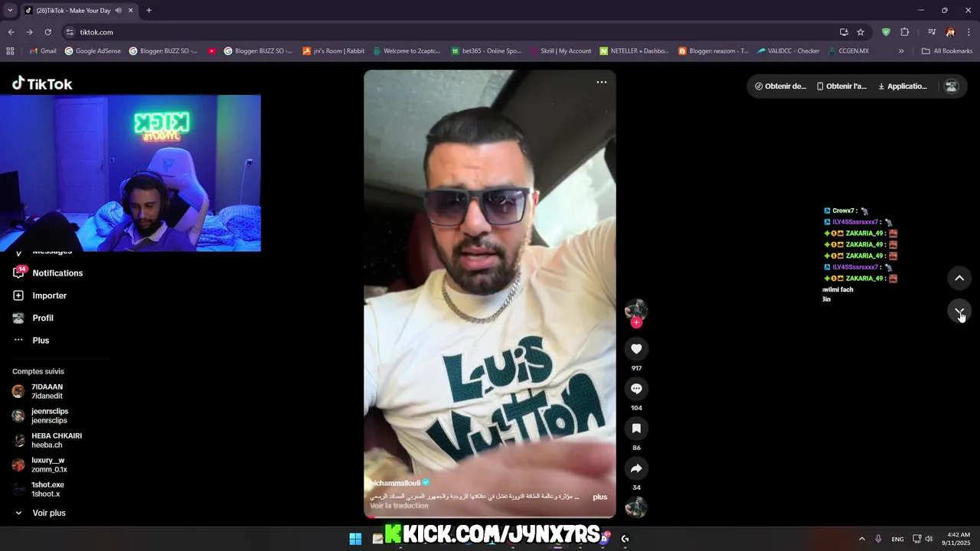Click the tiktok.com address bar
Screen dimensions: 980x551
(452, 32)
